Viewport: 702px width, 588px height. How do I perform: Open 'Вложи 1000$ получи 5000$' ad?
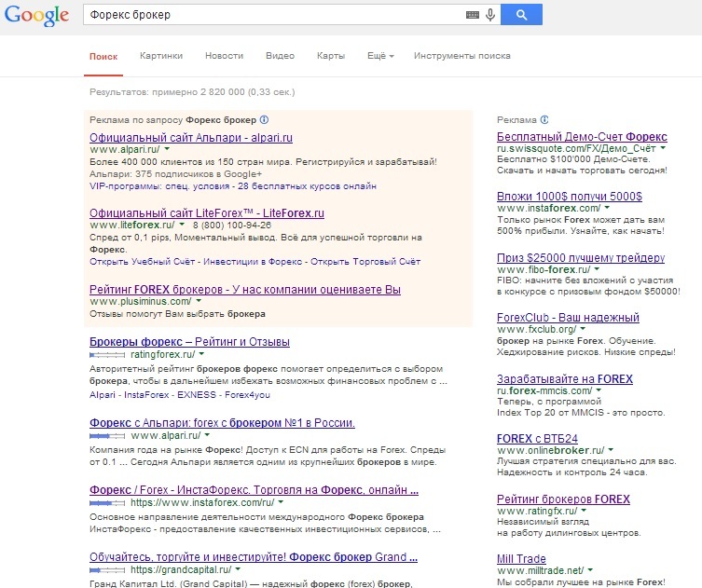[x=570, y=197]
